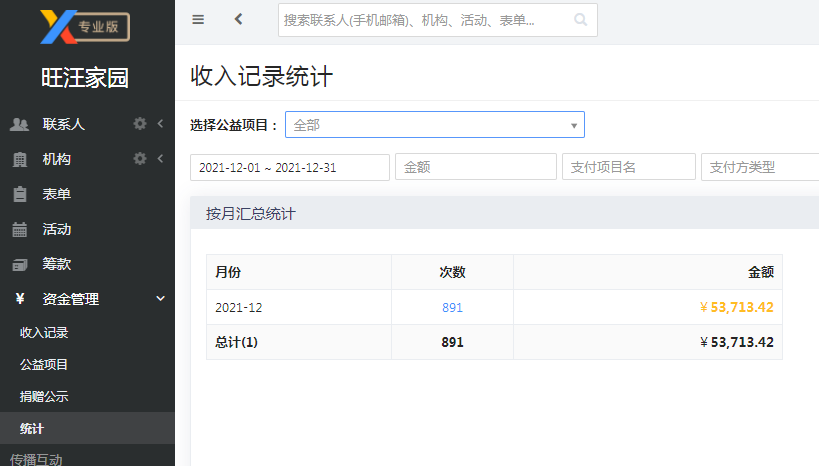
Task: Open 联系人 menu item
Action: [64, 124]
